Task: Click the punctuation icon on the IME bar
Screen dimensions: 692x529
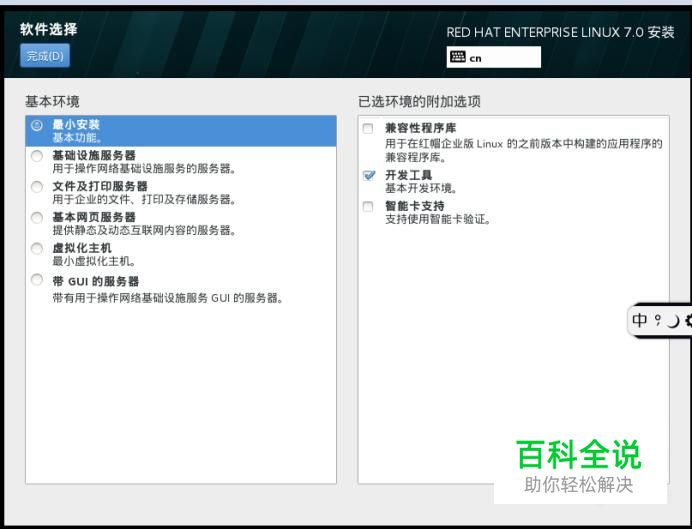Action: pos(658,320)
